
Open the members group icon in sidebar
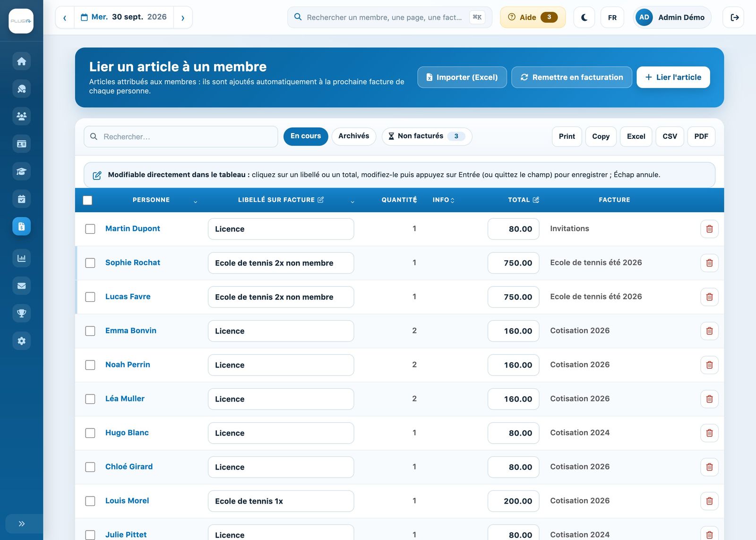(x=21, y=116)
